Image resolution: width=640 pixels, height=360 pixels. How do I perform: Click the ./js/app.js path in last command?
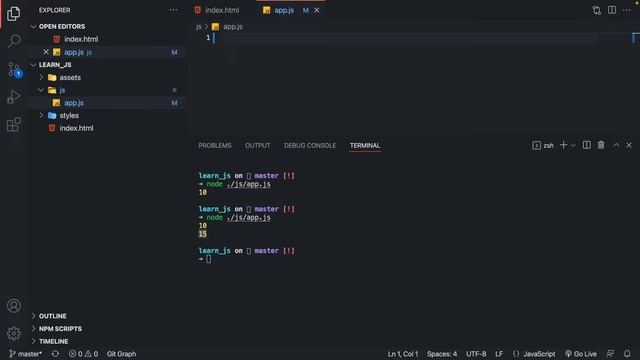[249, 217]
